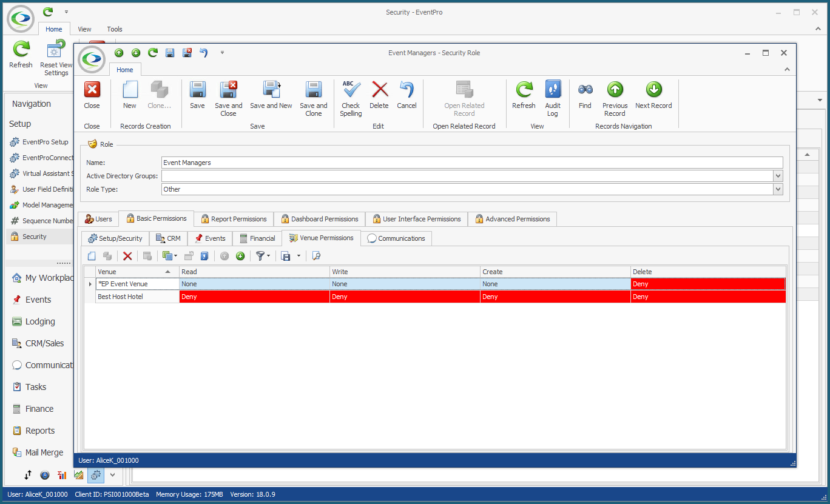Viewport: 830px width, 504px height.
Task: Open the Financial sub-tab
Action: click(x=257, y=238)
